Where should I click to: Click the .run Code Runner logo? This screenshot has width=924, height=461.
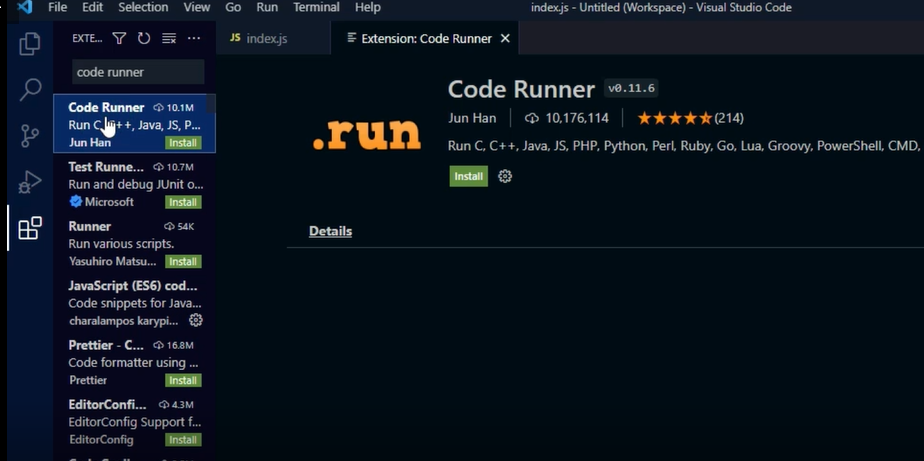click(x=367, y=135)
